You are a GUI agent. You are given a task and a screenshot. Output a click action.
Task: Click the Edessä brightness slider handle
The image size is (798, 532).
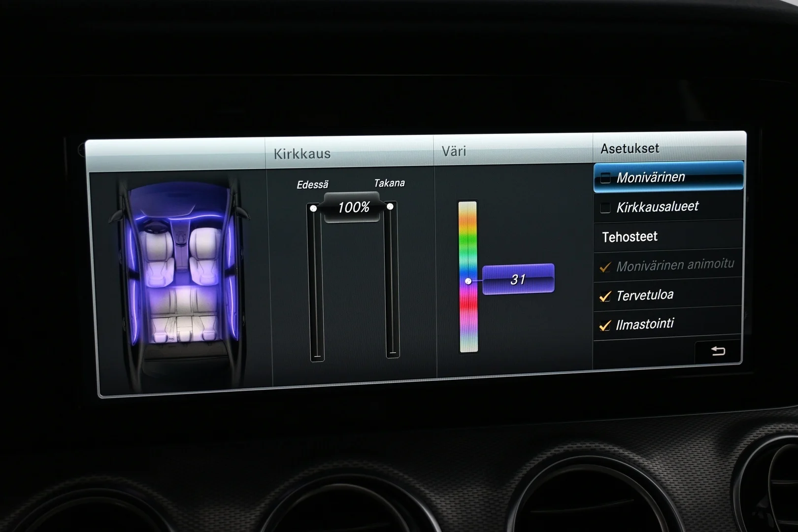pyautogui.click(x=313, y=208)
